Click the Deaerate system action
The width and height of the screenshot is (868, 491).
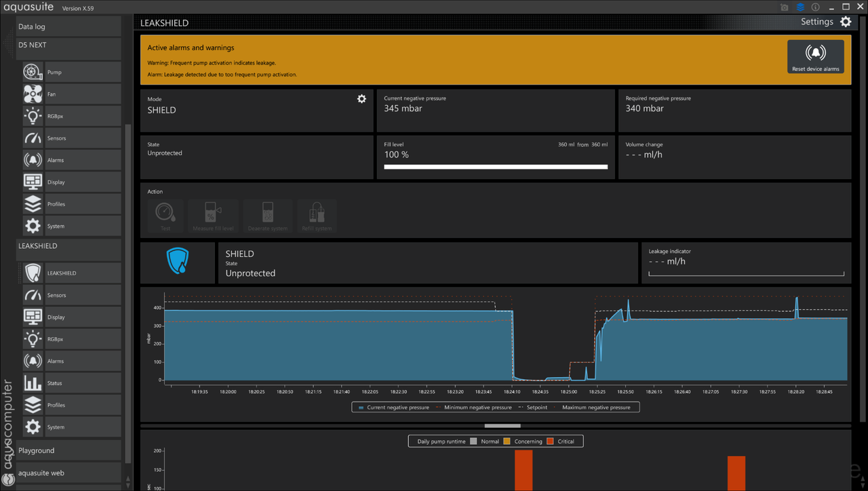[x=268, y=216]
